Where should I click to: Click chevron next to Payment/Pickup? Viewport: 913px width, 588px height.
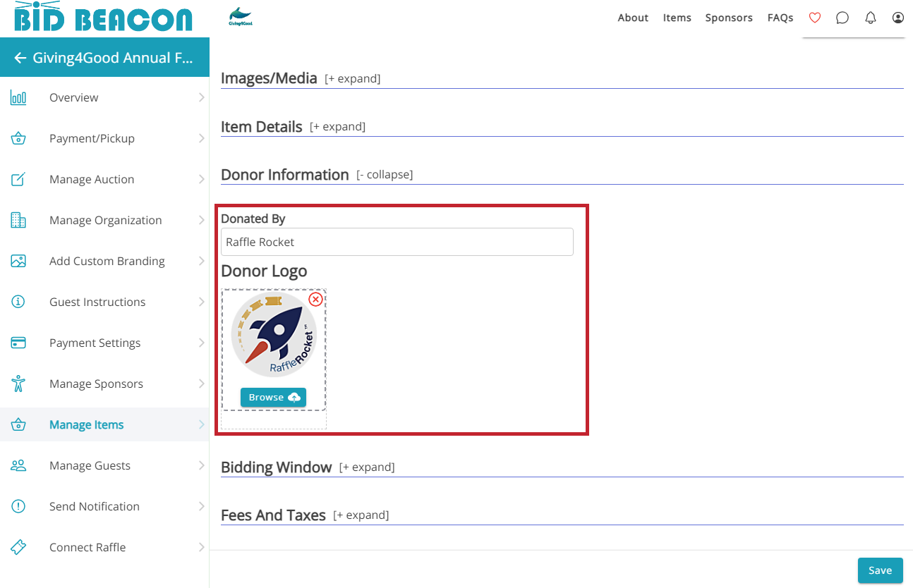pyautogui.click(x=201, y=139)
